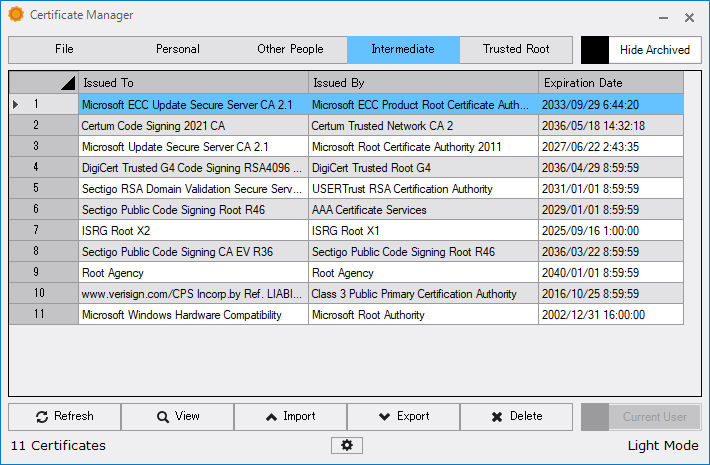
Task: Select Microsoft Update Secure Server CA 2.1
Action: [193, 147]
